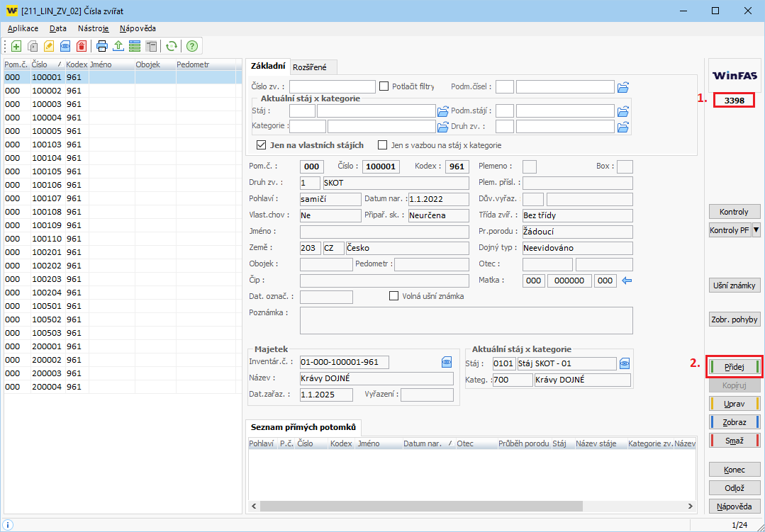Open the Kontroly PF dropdown arrow
Image resolution: width=765 pixels, height=532 pixels.
point(756,230)
